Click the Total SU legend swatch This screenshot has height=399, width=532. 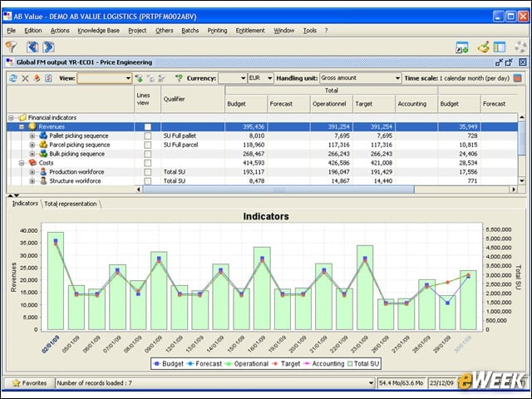point(350,364)
